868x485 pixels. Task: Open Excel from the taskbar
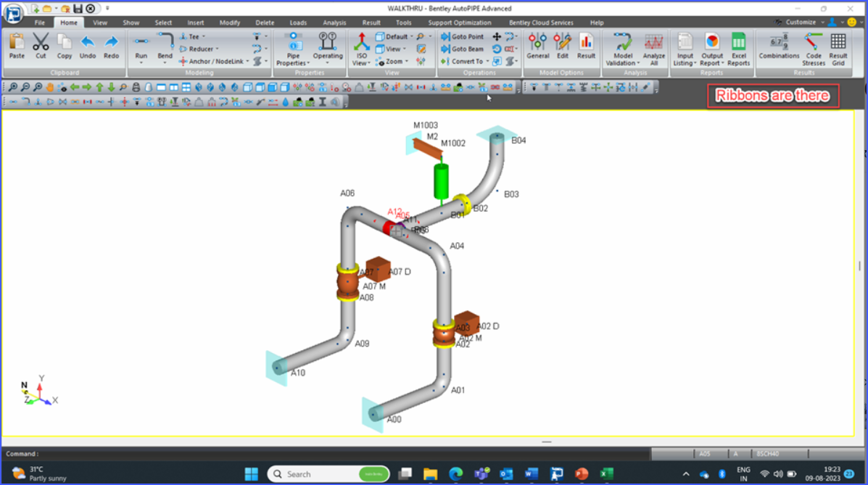607,474
